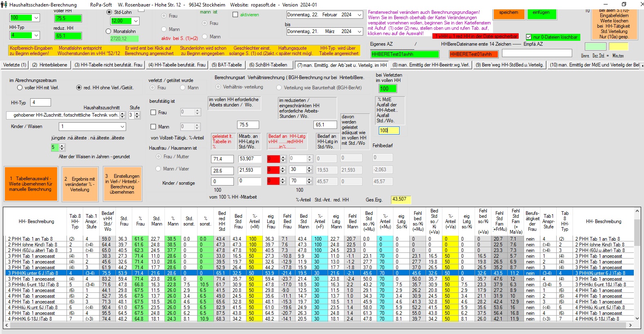Click the yellow MdE Ausfall input field
The width and height of the screenshot is (644, 334).
389,131
